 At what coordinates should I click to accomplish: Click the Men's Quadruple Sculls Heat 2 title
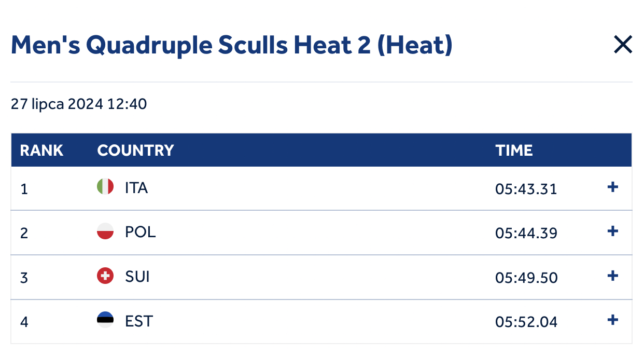click(x=232, y=46)
